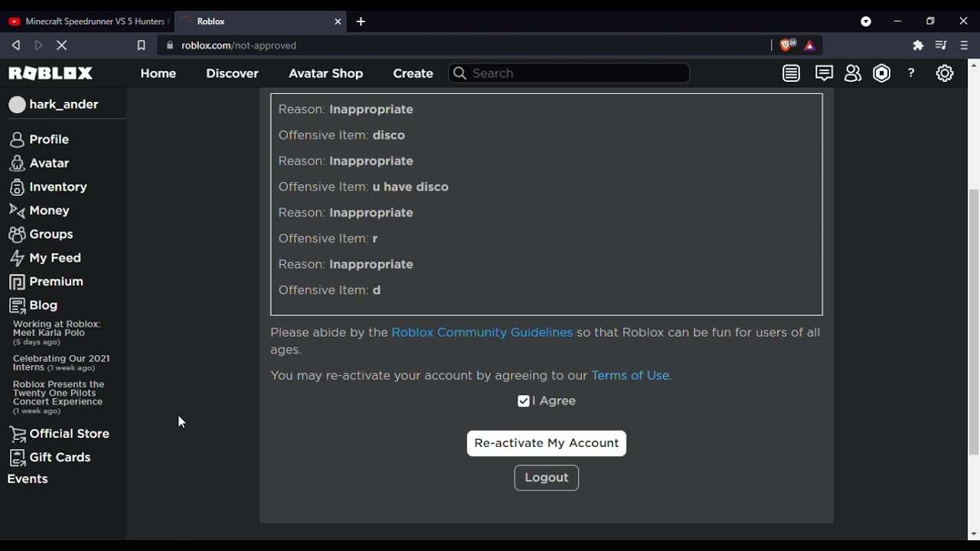The height and width of the screenshot is (551, 980).
Task: Open the Terms of Use link
Action: [630, 376]
